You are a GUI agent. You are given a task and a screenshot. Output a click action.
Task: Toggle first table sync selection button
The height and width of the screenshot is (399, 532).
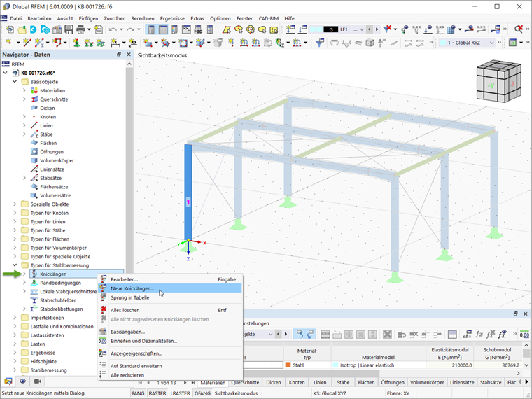point(300,334)
